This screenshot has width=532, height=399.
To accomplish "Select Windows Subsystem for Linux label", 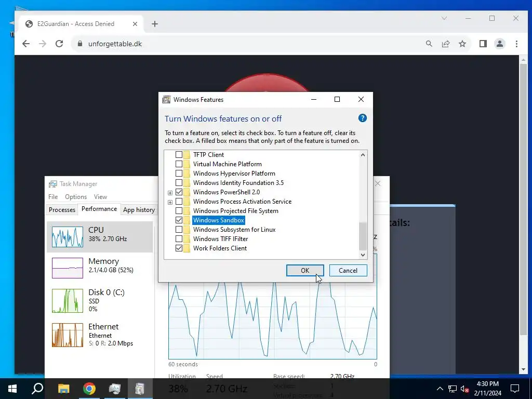I will coord(234,229).
